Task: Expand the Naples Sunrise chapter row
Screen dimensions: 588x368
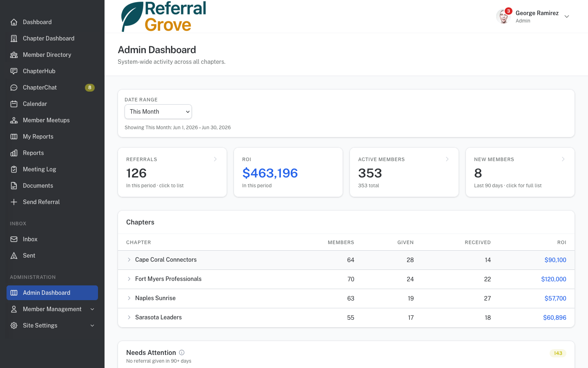Action: [129, 298]
